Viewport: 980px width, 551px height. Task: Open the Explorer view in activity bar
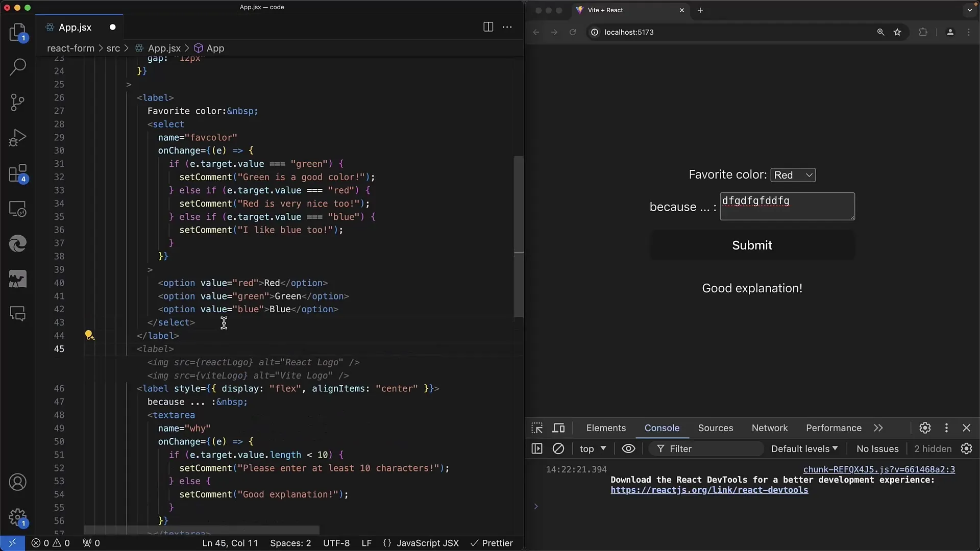tap(17, 32)
